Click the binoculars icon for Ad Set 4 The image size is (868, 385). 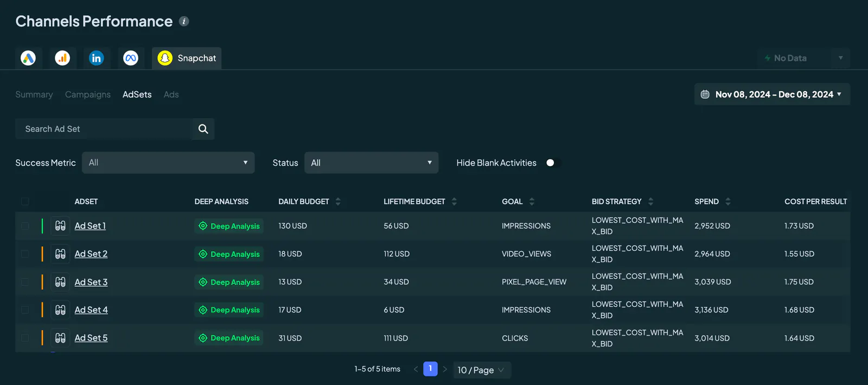click(60, 310)
